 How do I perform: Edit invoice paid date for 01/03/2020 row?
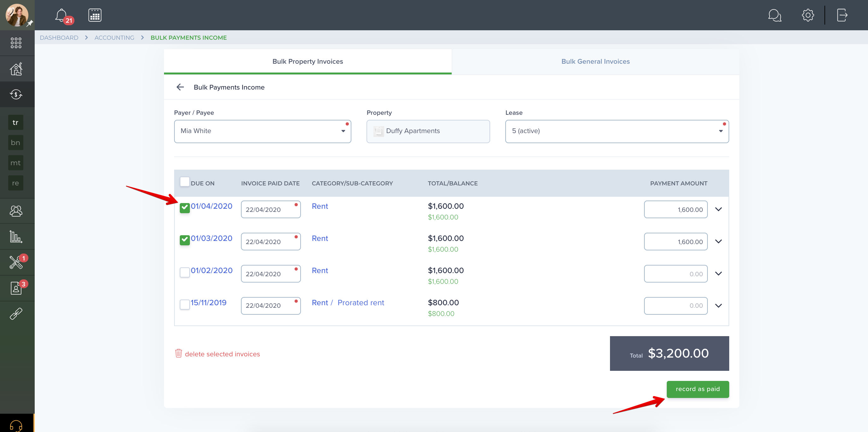coord(271,242)
